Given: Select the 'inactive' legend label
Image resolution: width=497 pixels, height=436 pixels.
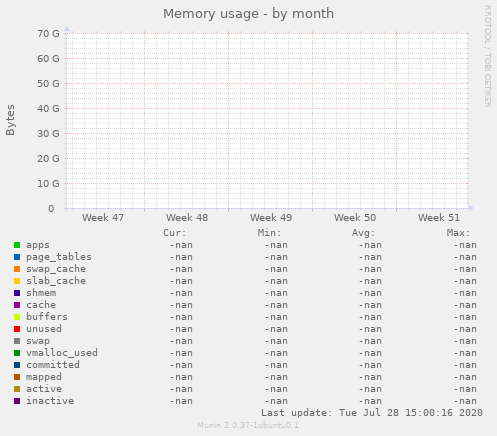Looking at the screenshot, I should tap(50, 401).
